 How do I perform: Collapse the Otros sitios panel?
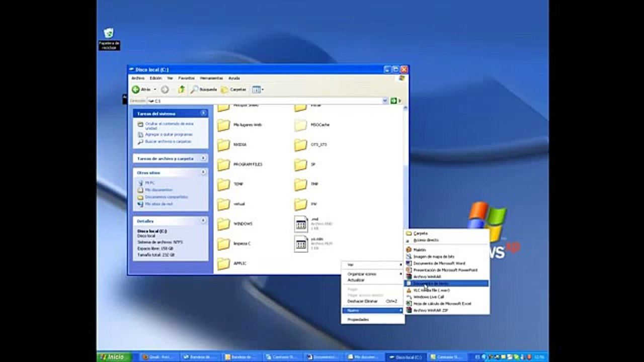click(x=203, y=172)
